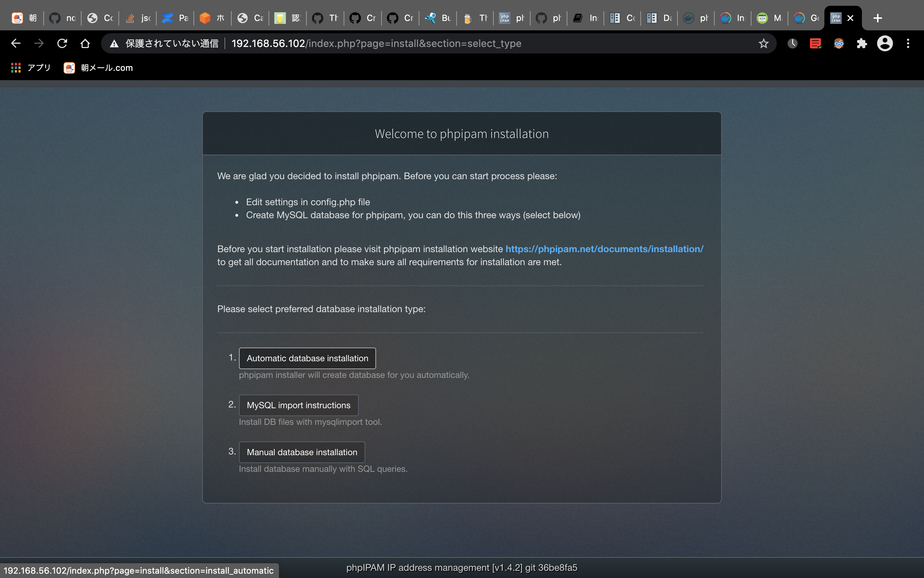Click 'Install DB files with mysqlimport tool' text

click(310, 422)
